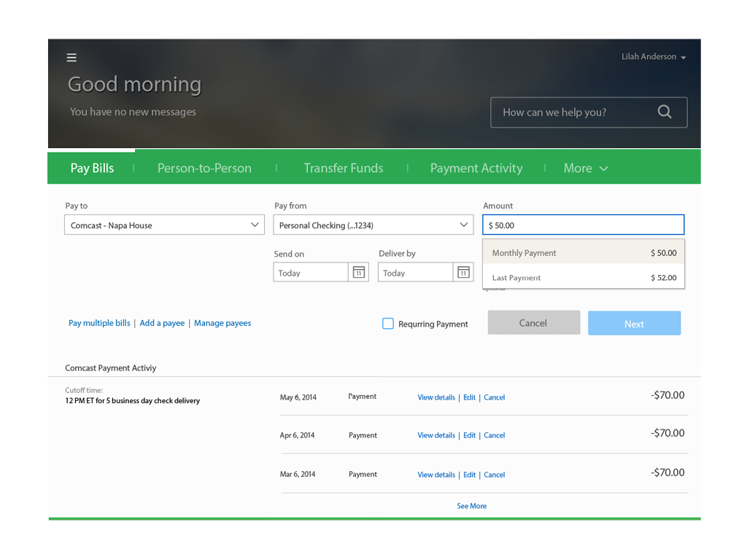Click the -$70.00 amount for Mar 6

click(667, 472)
